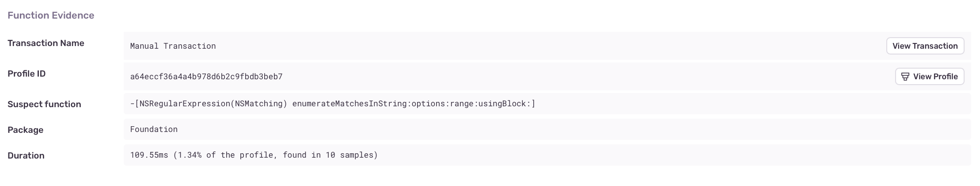The height and width of the screenshot is (186, 980).
Task: Click the Suspect function label
Action: [44, 104]
